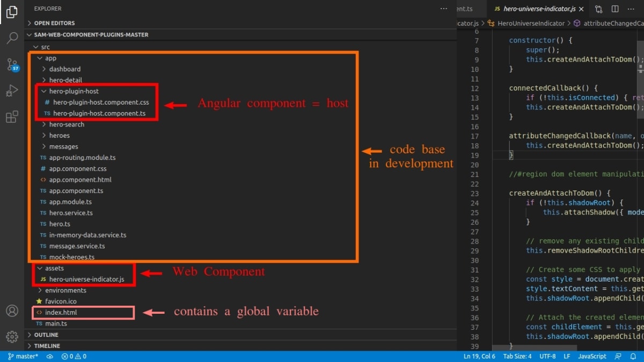Screen dimensions: 644x362
Task: Switch to the partially hidden .ts tab
Action: pos(471,9)
